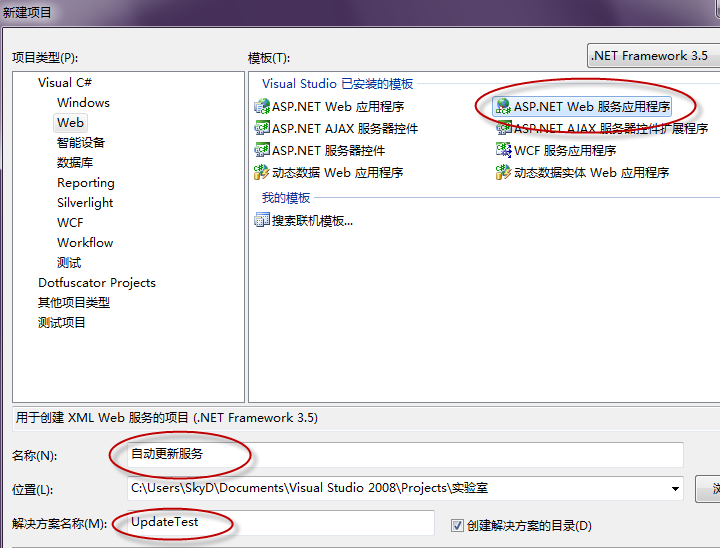
Task: Click the 名称 input field
Action: pyautogui.click(x=405, y=455)
